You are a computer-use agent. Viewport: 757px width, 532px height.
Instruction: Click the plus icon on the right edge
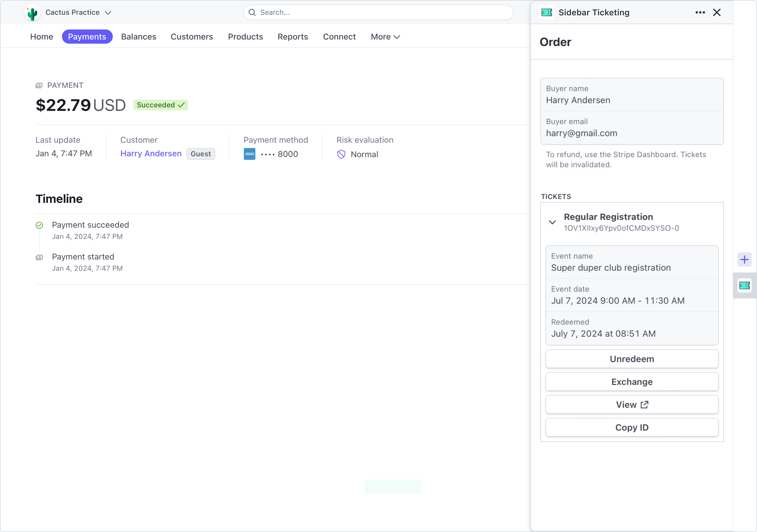[x=744, y=260]
